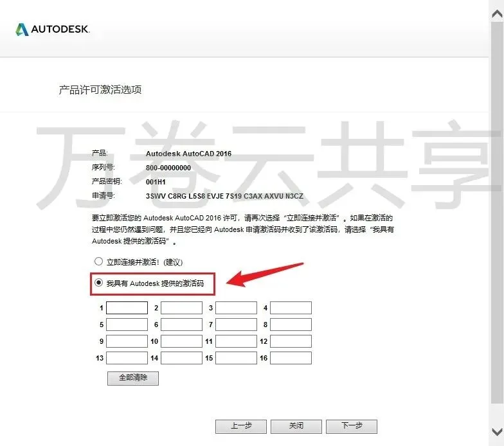This screenshot has width=504, height=446.
Task: Click the product key 001H1
Action: (156, 182)
